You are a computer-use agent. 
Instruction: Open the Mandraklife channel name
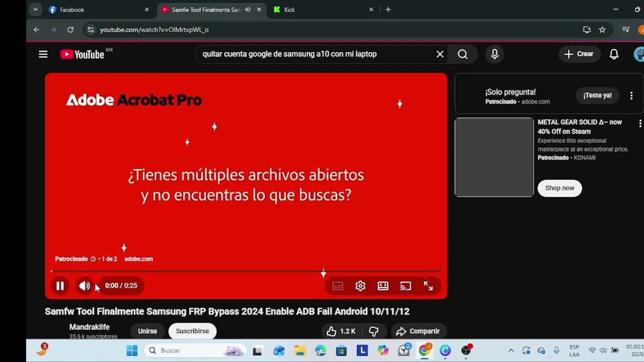90,327
